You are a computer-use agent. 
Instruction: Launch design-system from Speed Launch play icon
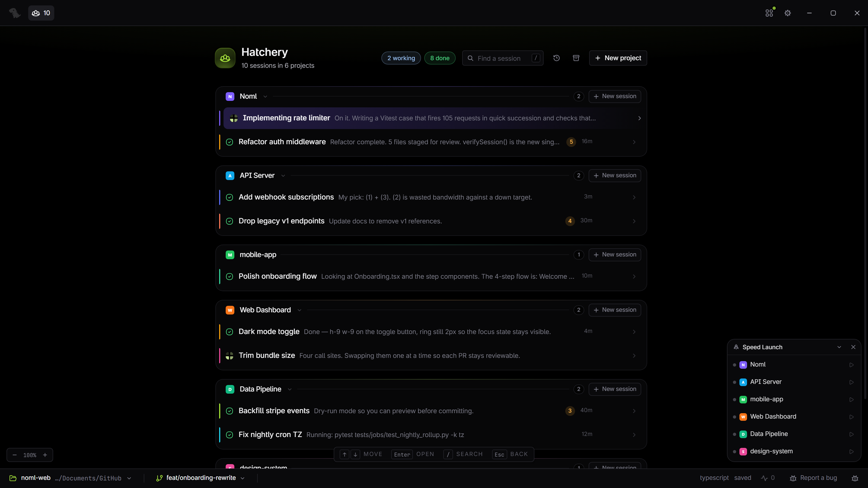coord(851,452)
